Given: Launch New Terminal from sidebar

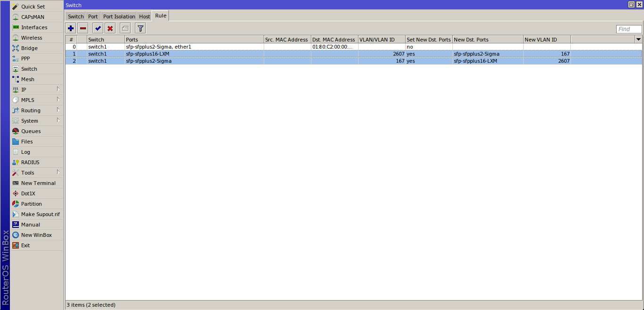Looking at the screenshot, I should tap(38, 183).
